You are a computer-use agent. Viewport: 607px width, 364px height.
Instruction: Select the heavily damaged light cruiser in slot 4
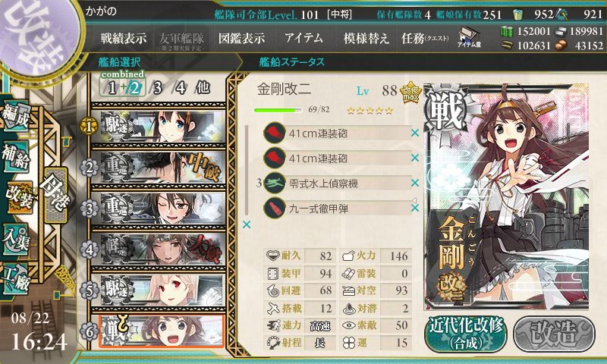tap(158, 250)
